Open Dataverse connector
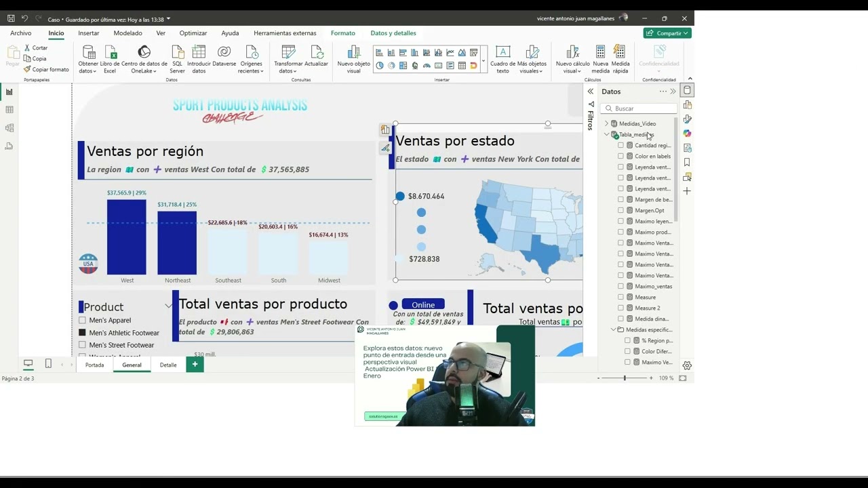The height and width of the screenshot is (488, 868). [x=224, y=57]
